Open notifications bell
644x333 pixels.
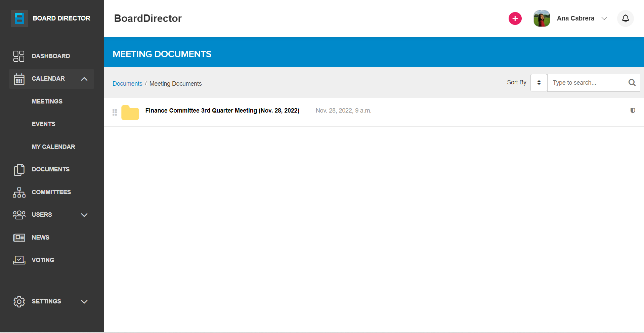pyautogui.click(x=625, y=18)
